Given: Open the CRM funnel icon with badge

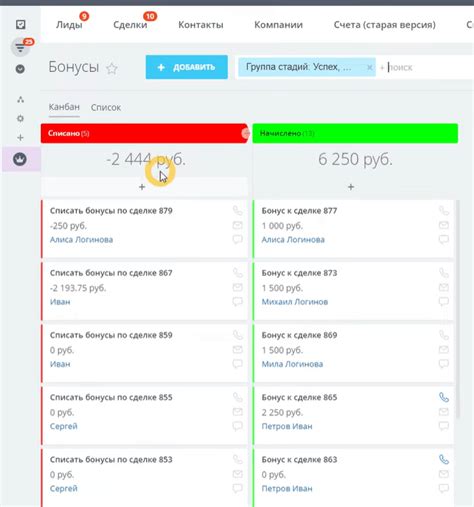Looking at the screenshot, I should (x=21, y=47).
